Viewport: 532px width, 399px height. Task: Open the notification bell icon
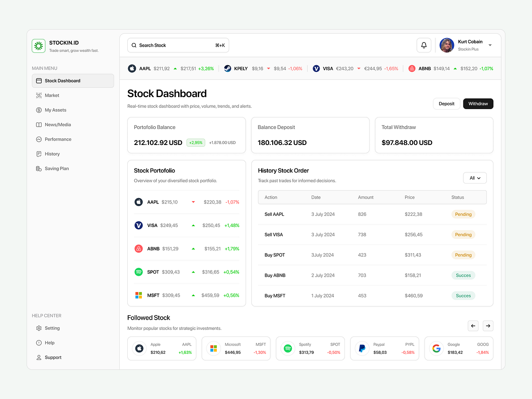click(x=423, y=45)
